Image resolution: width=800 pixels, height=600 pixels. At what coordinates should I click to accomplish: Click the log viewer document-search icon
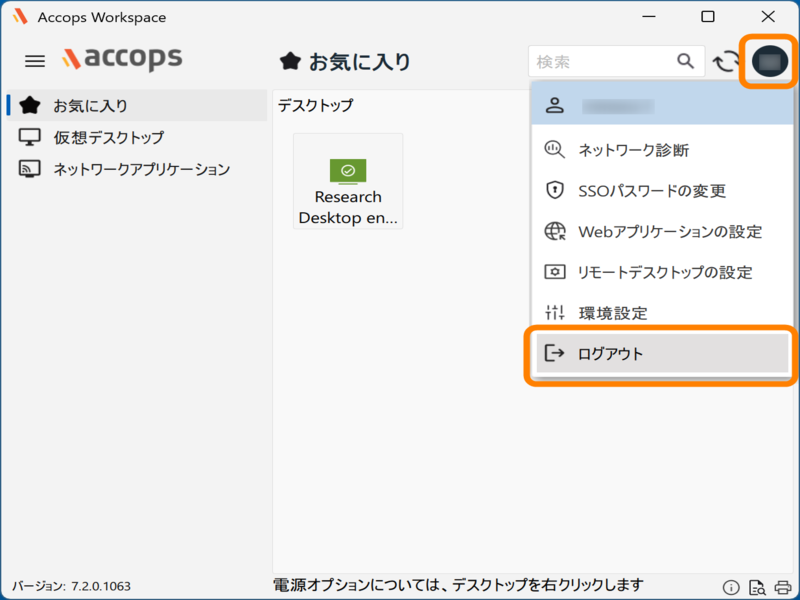757,588
